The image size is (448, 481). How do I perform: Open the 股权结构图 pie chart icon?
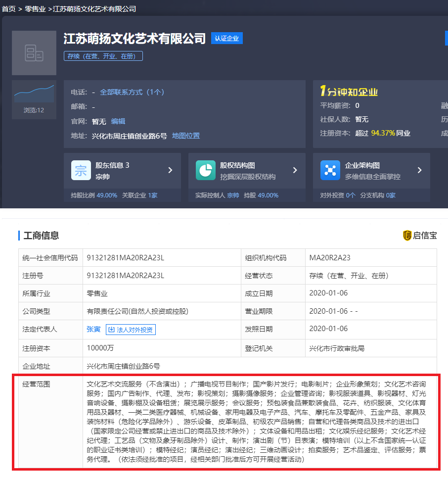point(206,170)
